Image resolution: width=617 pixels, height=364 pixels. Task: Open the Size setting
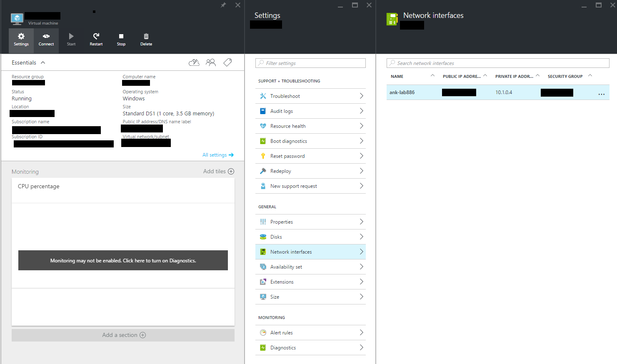pyautogui.click(x=310, y=297)
